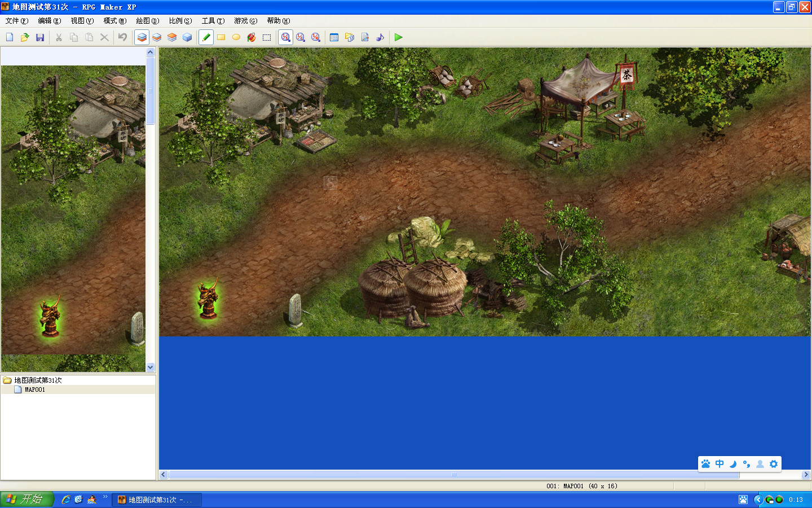Image resolution: width=812 pixels, height=508 pixels.
Task: Activate the dotted Select region tool
Action: point(267,37)
